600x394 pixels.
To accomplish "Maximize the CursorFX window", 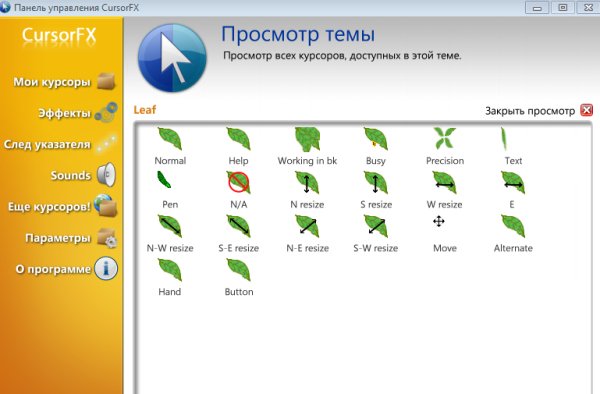I will click(x=562, y=7).
